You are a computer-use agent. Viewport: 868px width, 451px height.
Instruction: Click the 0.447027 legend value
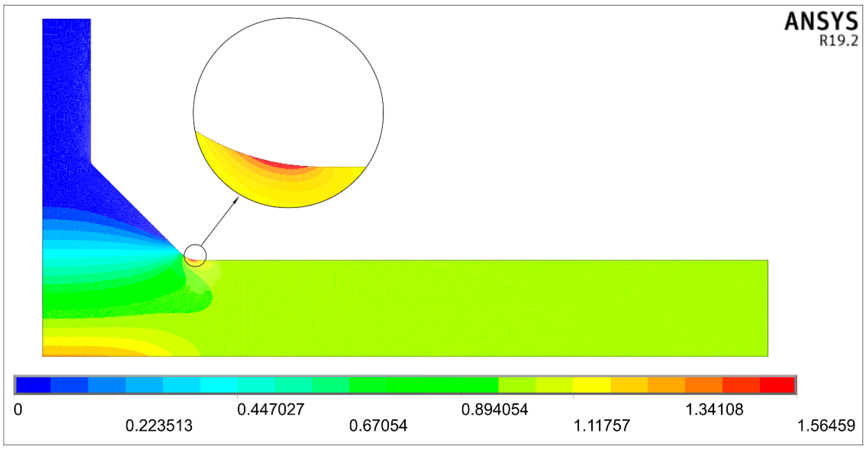(x=271, y=409)
